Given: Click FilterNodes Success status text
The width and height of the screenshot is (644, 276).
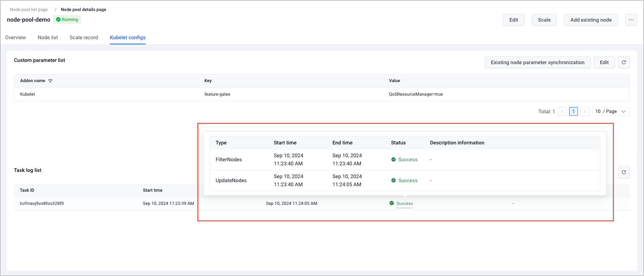Looking at the screenshot, I should coord(408,159).
